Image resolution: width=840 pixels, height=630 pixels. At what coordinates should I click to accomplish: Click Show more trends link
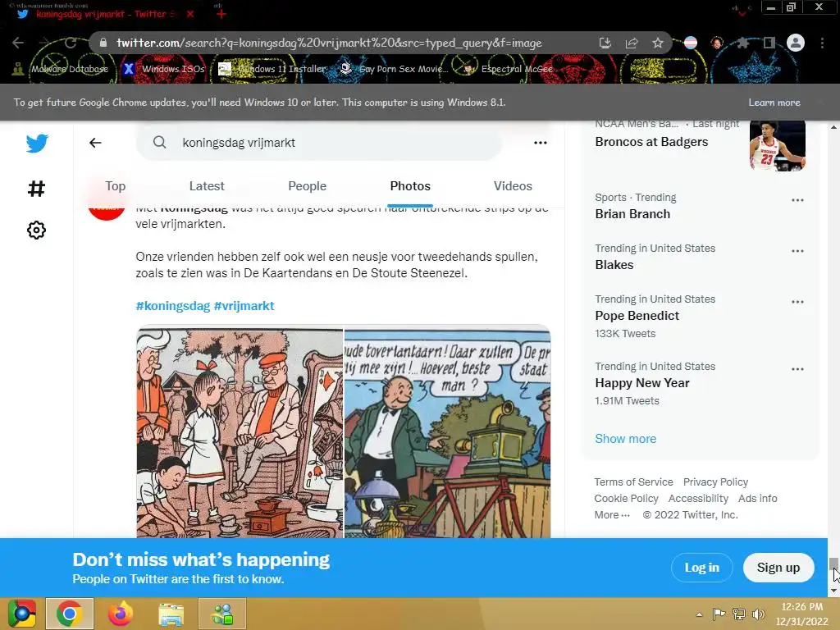(x=625, y=439)
